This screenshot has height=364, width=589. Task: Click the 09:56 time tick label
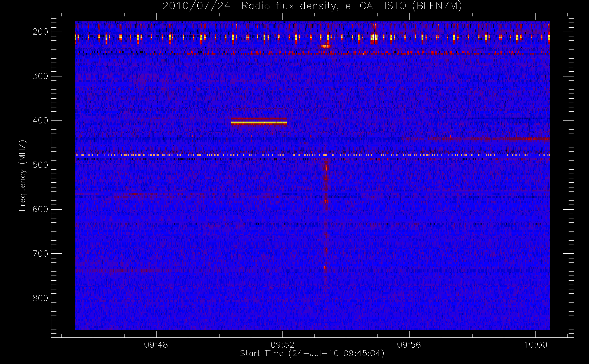click(x=409, y=345)
